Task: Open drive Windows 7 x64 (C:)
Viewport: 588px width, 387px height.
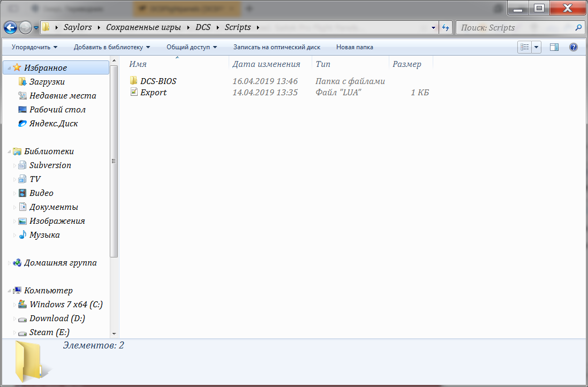Action: point(66,305)
